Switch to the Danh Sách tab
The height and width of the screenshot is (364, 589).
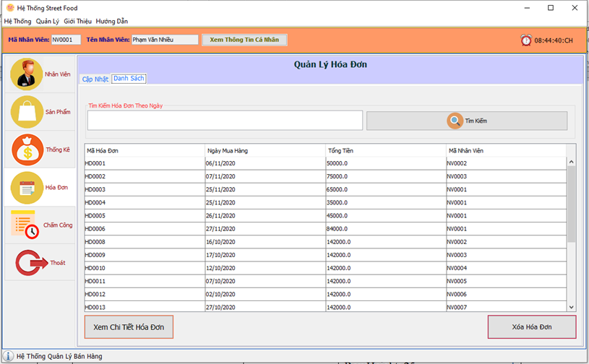(129, 78)
